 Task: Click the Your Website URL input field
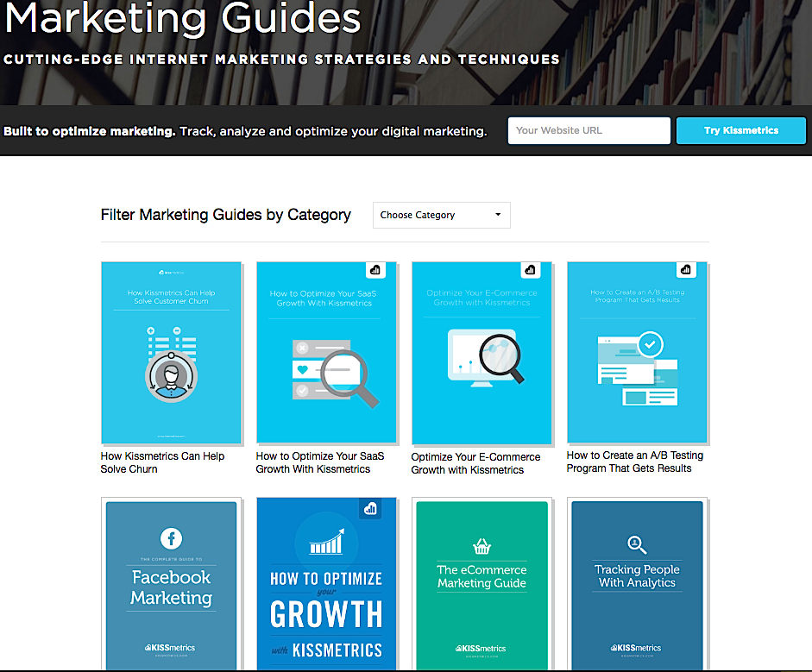click(x=589, y=130)
